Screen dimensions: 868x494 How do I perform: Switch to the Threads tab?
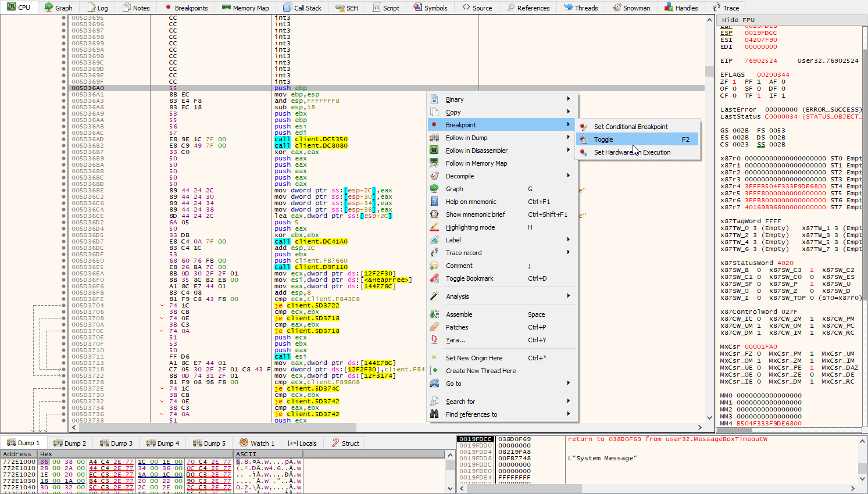[581, 8]
